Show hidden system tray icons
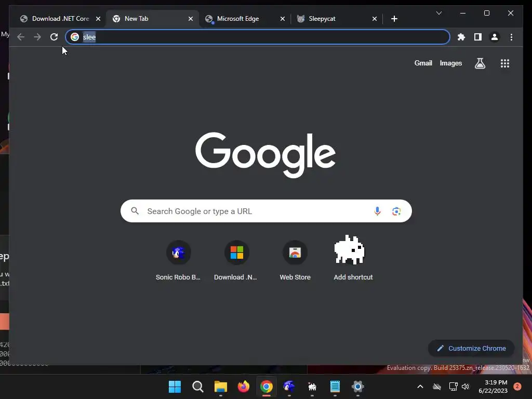 coord(420,387)
